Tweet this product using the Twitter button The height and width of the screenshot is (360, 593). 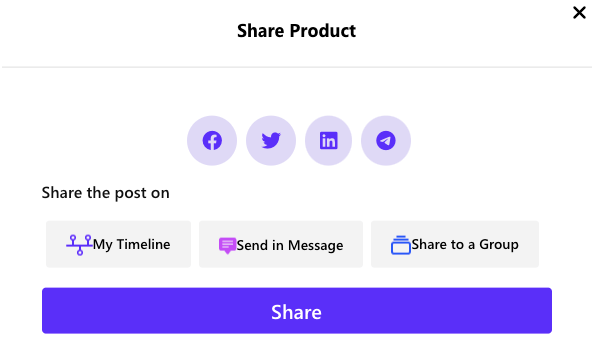coord(271,141)
